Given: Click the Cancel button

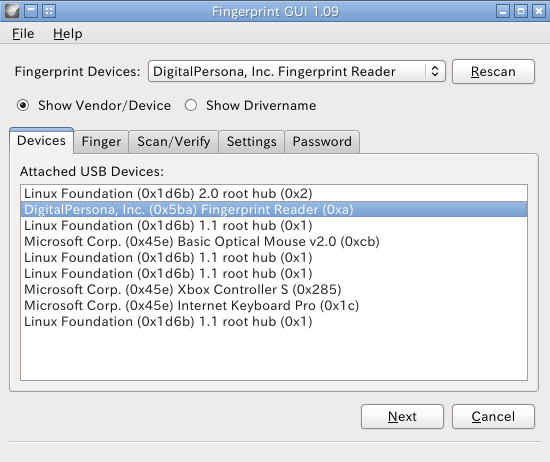Looking at the screenshot, I should [x=493, y=416].
